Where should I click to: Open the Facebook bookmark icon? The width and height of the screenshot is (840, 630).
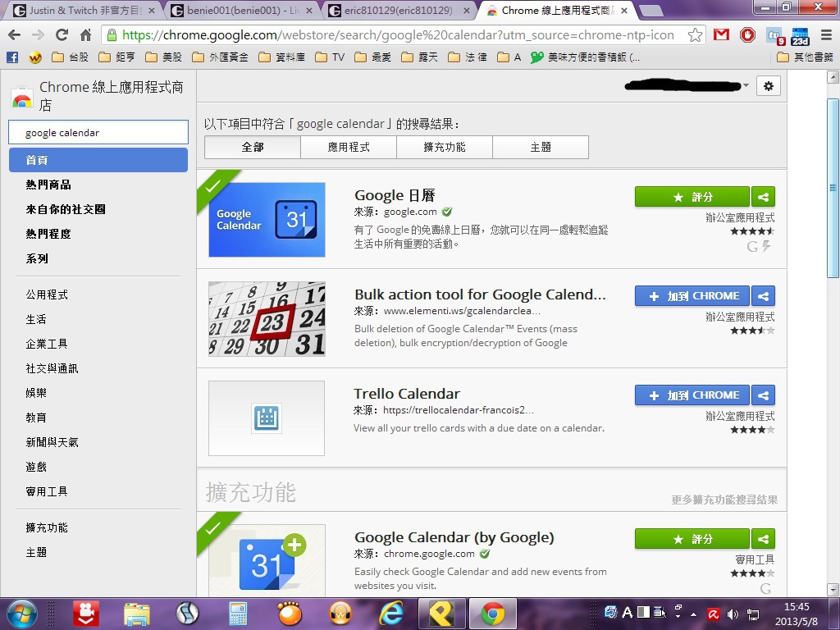pos(11,57)
